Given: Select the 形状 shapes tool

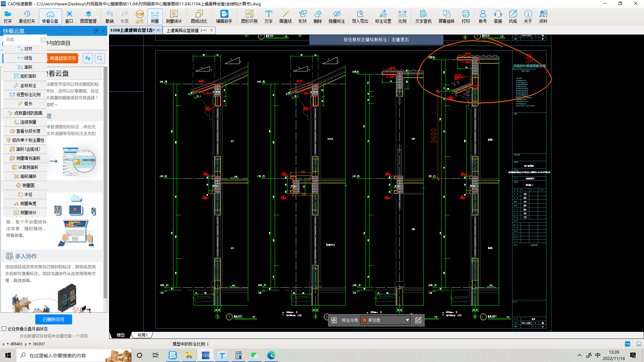Looking at the screenshot, I should coord(303,16).
